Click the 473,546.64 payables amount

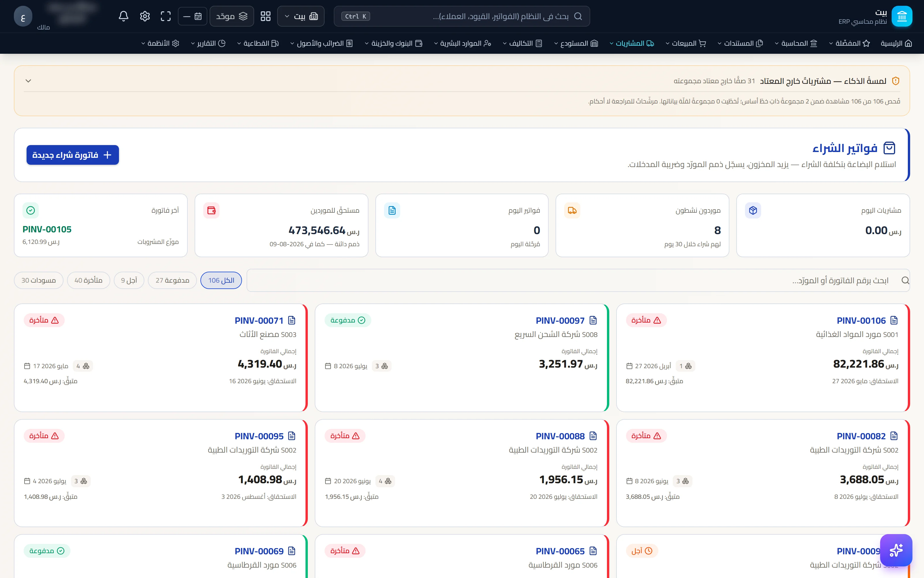coord(324,231)
